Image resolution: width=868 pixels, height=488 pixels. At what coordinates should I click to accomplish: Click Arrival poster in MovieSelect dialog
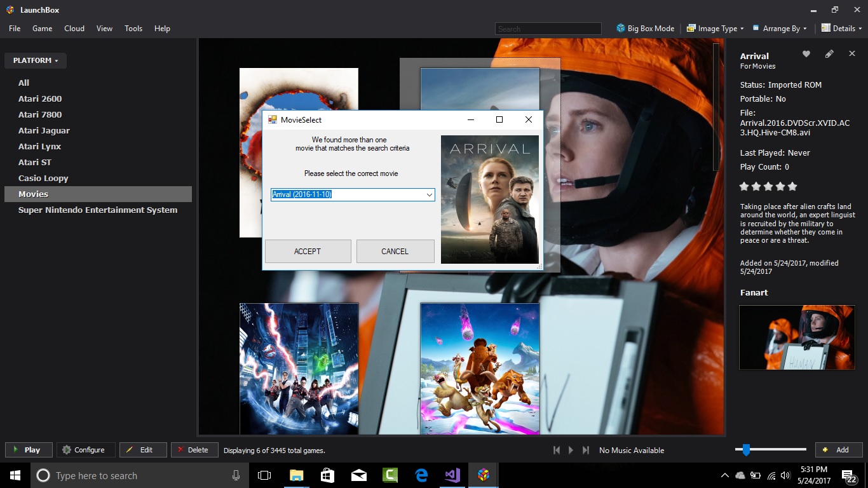[490, 200]
